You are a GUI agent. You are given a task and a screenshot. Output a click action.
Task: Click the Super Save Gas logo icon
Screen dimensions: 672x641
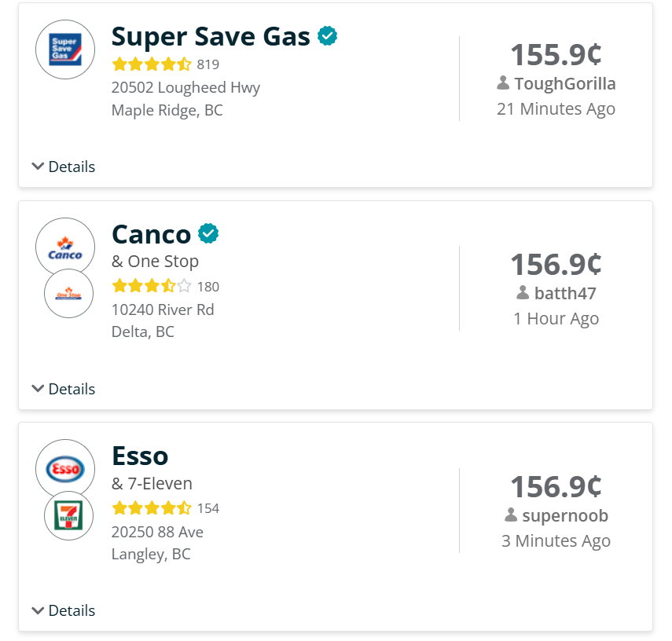65,49
